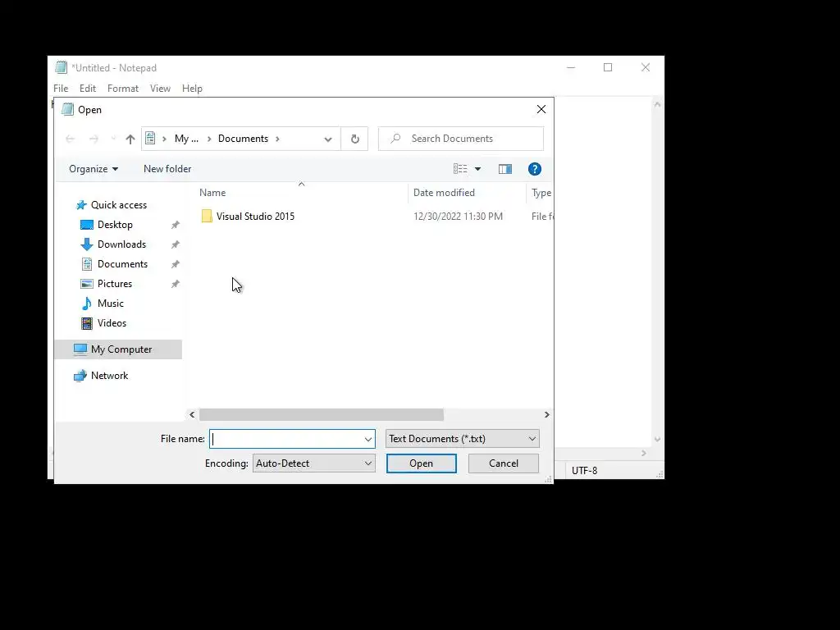Click the Visual Studio 2015 folder icon

click(207, 217)
